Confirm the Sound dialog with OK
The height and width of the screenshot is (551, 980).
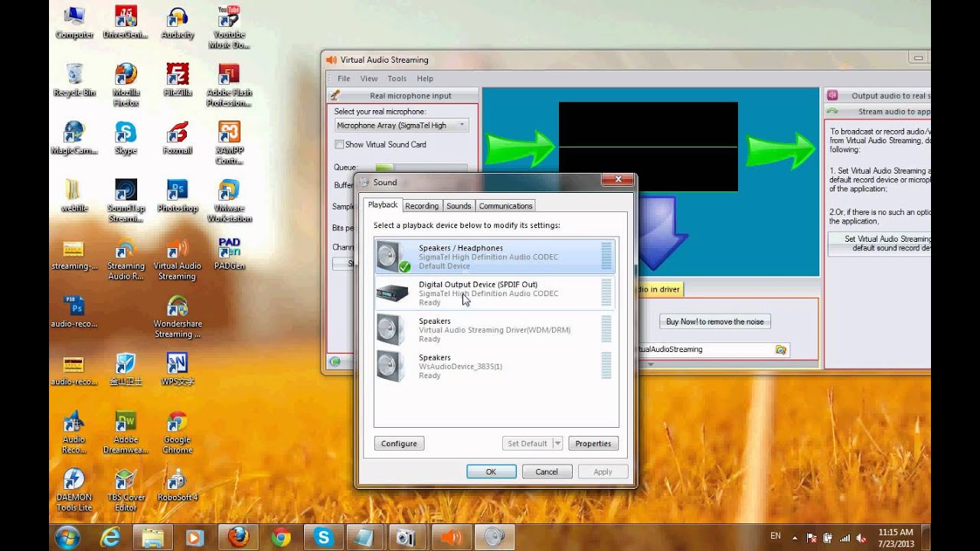coord(491,471)
